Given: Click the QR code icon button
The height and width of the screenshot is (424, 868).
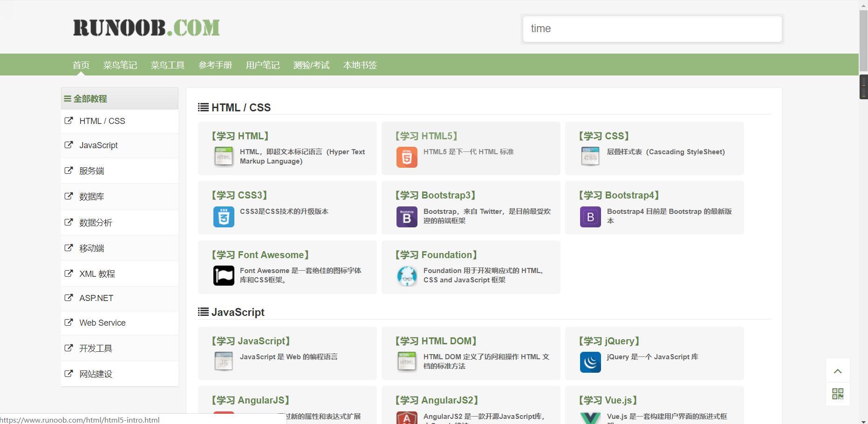Looking at the screenshot, I should click(838, 394).
